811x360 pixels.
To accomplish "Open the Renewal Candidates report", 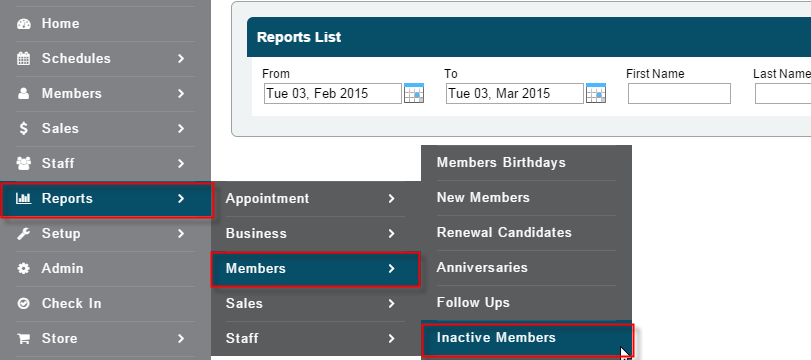I will (527, 233).
